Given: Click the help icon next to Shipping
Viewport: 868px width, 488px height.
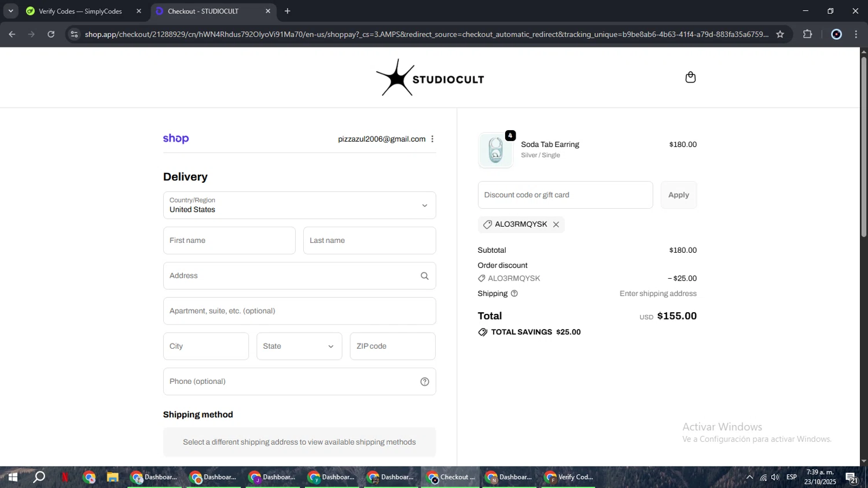Looking at the screenshot, I should pyautogui.click(x=514, y=294).
